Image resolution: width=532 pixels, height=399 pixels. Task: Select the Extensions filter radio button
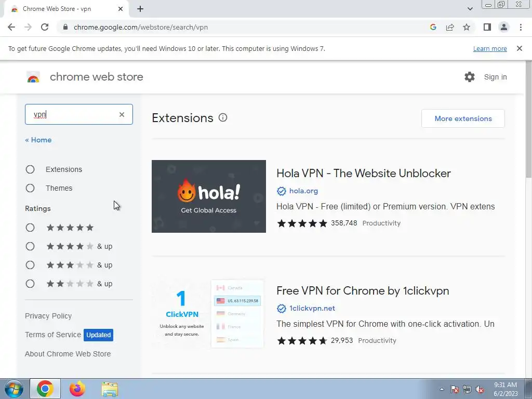[30, 169]
